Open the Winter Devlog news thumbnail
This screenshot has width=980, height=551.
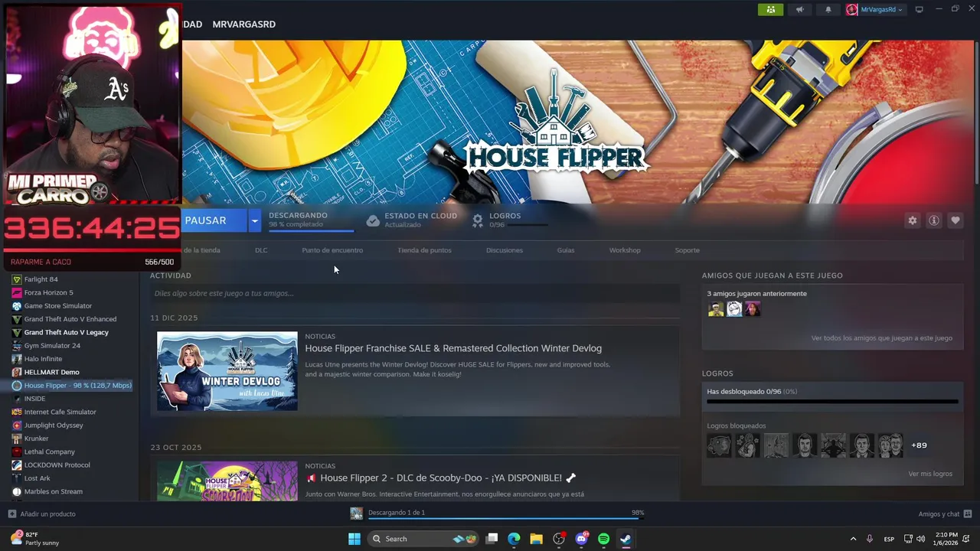tap(227, 371)
